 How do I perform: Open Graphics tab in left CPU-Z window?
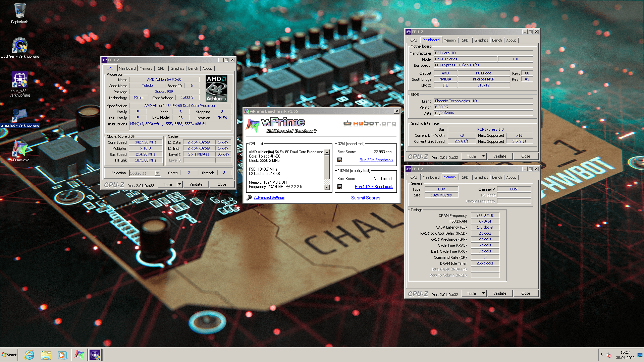(177, 68)
